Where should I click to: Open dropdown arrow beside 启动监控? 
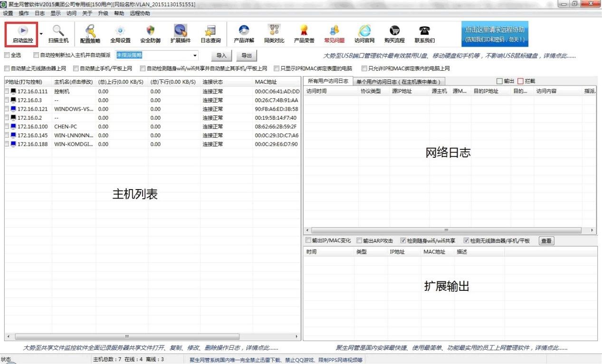point(41,34)
